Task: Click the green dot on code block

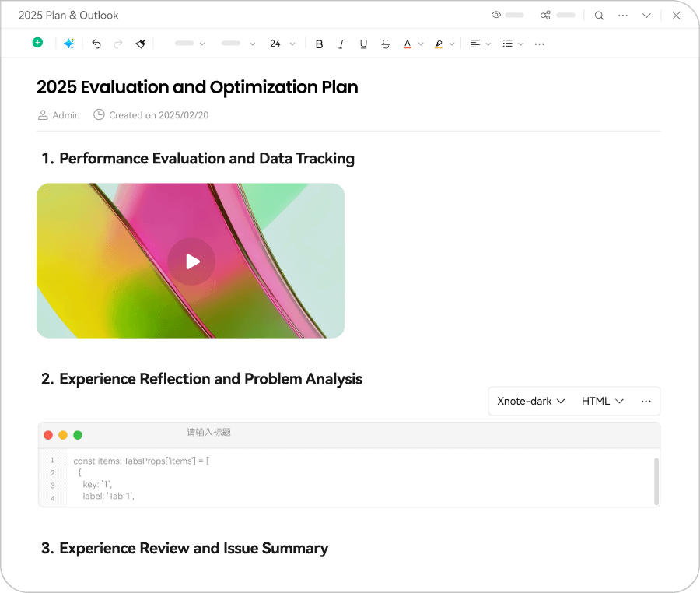Action: (x=78, y=435)
